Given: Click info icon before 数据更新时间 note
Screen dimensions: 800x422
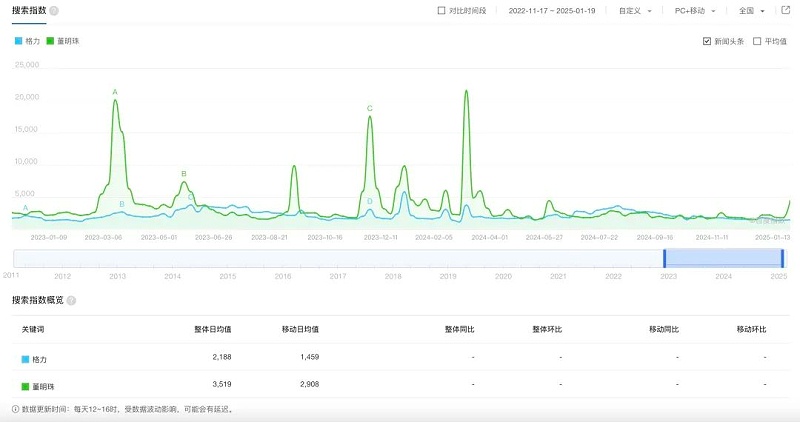Looking at the screenshot, I should [x=15, y=409].
